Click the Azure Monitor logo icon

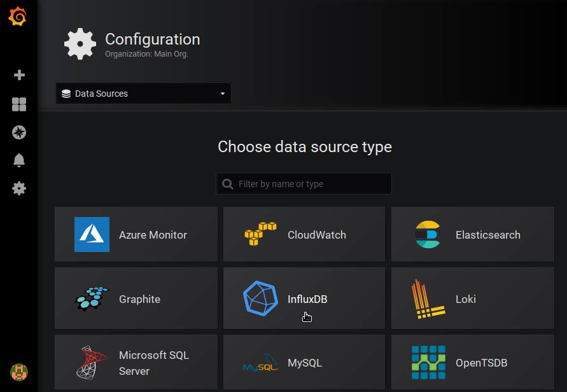point(92,234)
